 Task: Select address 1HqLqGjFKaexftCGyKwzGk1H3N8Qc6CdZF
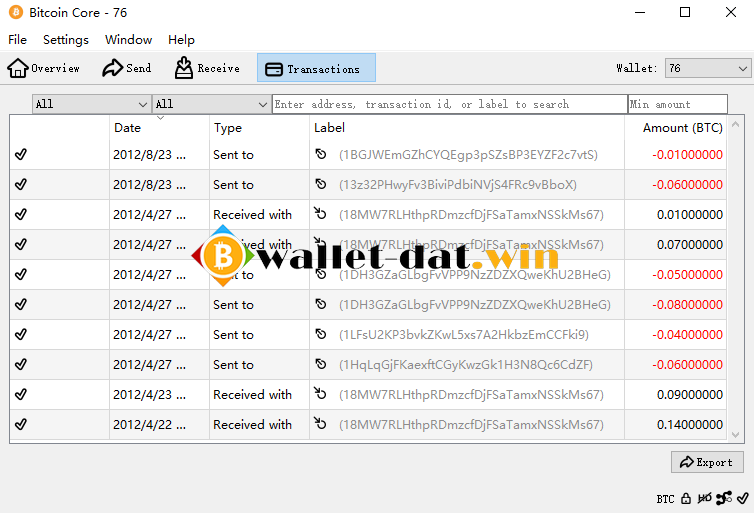465,364
